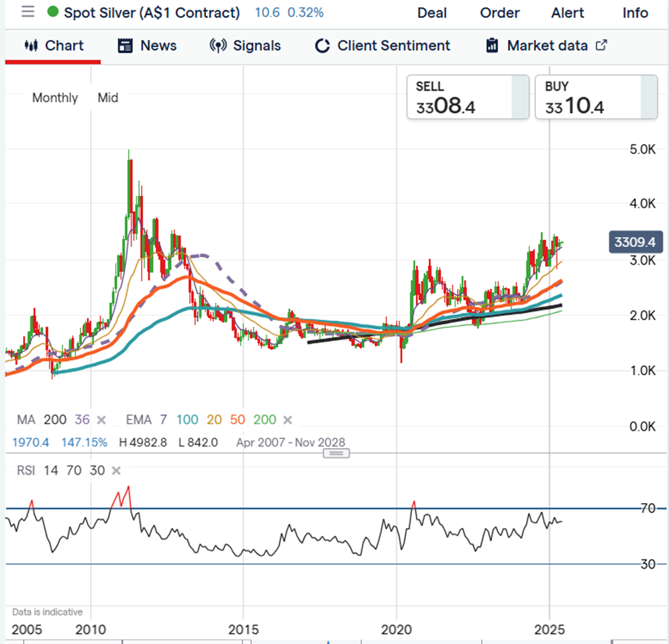Open the Market data tab
The height and width of the screenshot is (644, 669).
pos(546,46)
